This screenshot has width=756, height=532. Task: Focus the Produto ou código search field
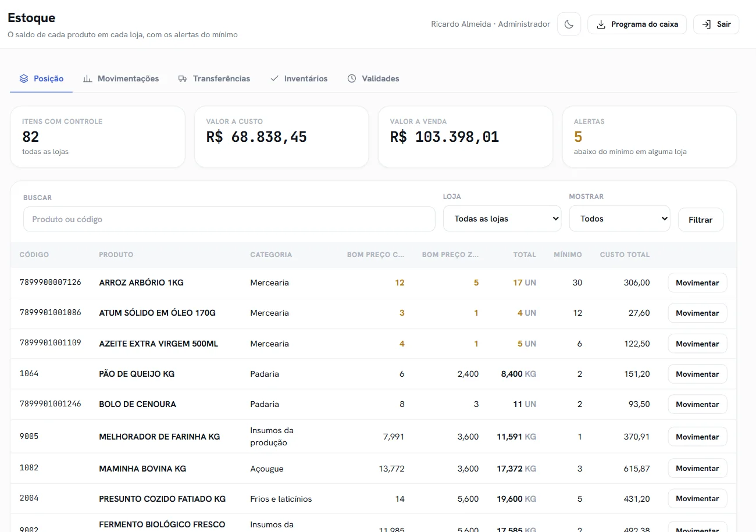click(229, 219)
